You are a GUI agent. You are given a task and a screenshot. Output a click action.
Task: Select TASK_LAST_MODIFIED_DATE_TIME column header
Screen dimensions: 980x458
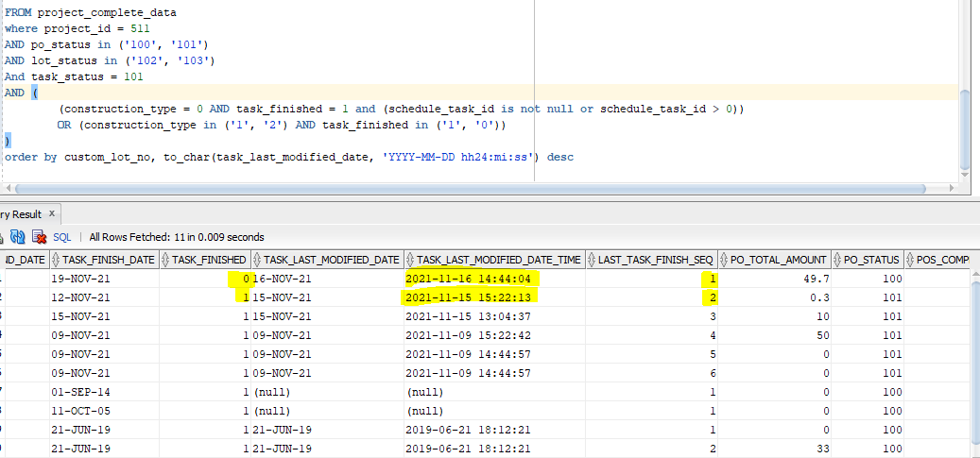[x=495, y=260]
